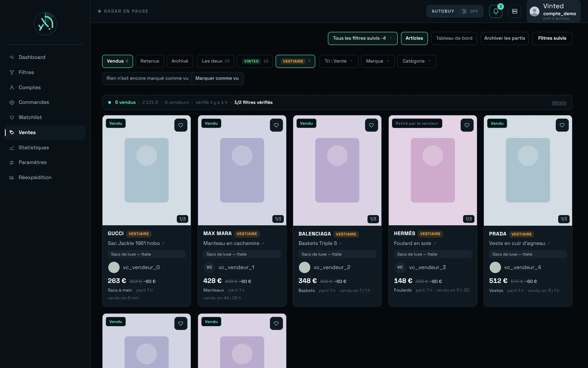
Task: Open Watchlist in the sidebar
Action: click(x=45, y=117)
